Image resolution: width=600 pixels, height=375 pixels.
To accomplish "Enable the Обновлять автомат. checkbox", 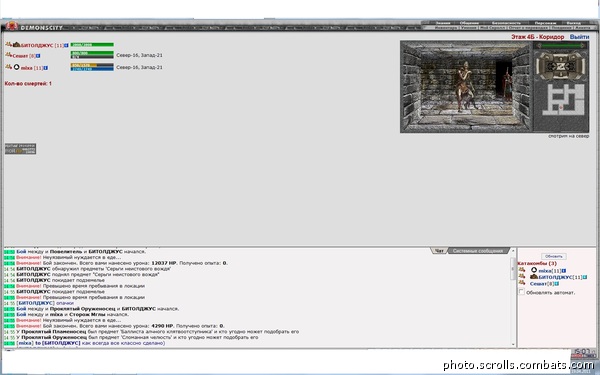I will [x=521, y=292].
